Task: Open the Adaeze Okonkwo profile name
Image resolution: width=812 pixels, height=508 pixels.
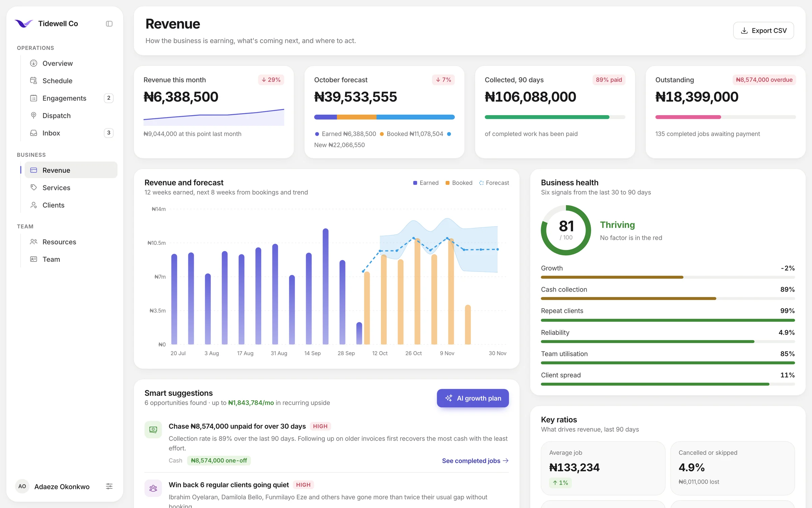Action: 62,487
